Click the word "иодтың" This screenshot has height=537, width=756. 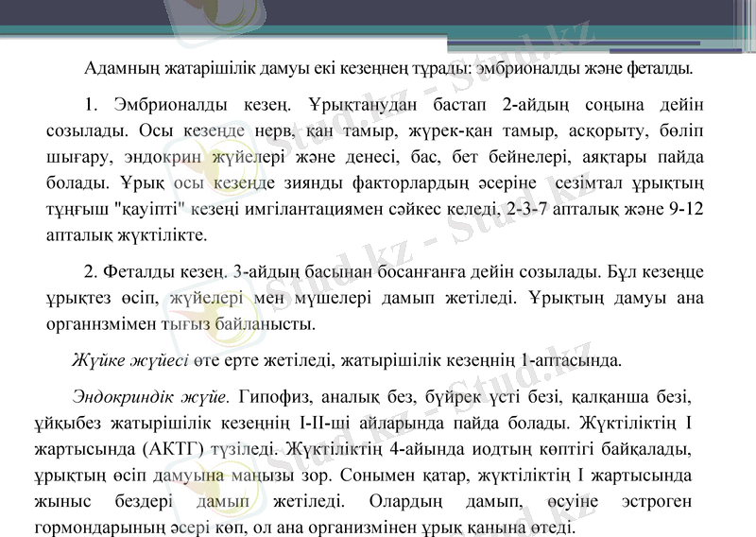point(501,449)
